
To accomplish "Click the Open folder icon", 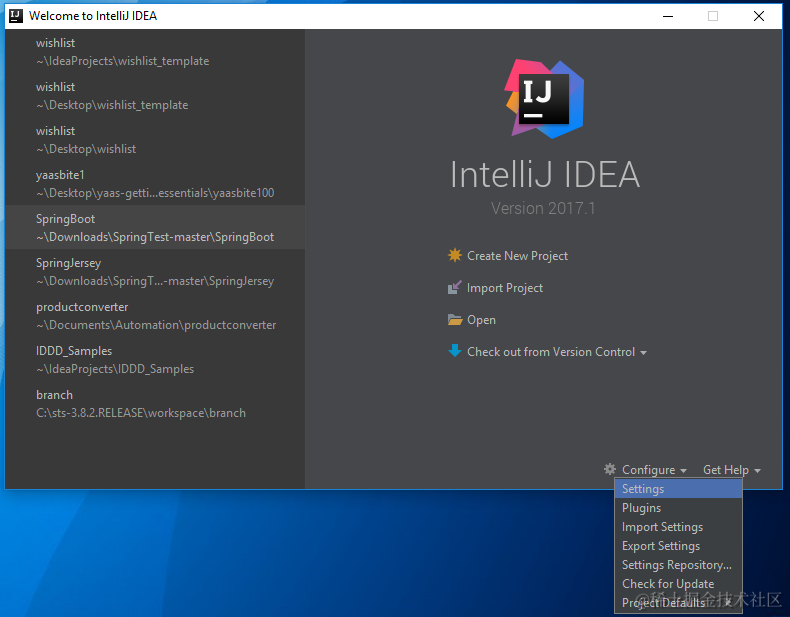I will coord(455,319).
